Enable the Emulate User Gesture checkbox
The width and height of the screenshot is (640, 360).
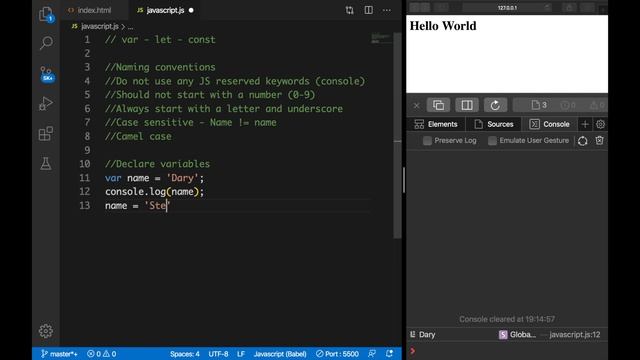pyautogui.click(x=492, y=141)
